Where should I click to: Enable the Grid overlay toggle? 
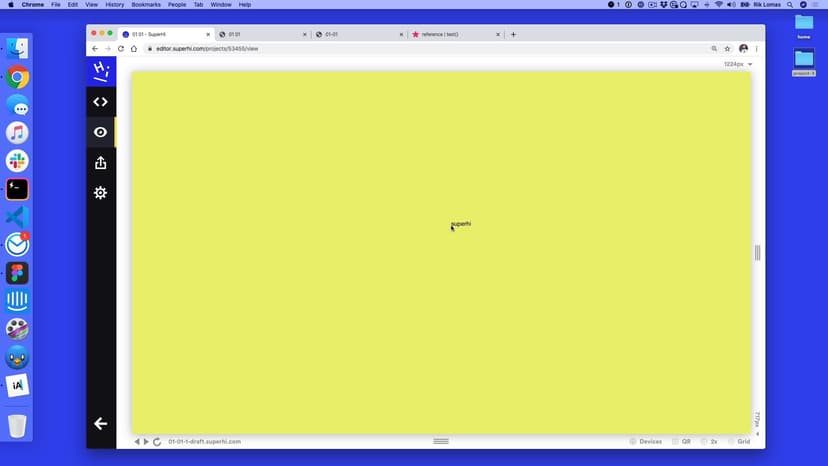pyautogui.click(x=739, y=441)
